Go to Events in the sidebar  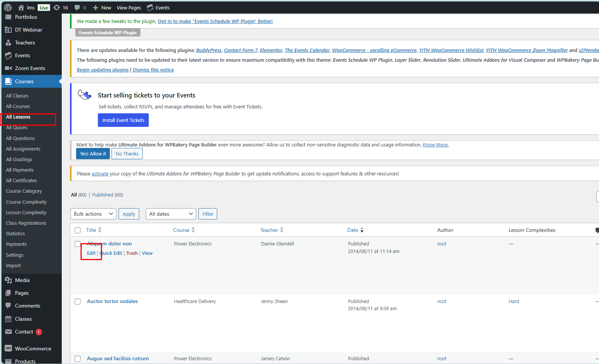(x=23, y=55)
